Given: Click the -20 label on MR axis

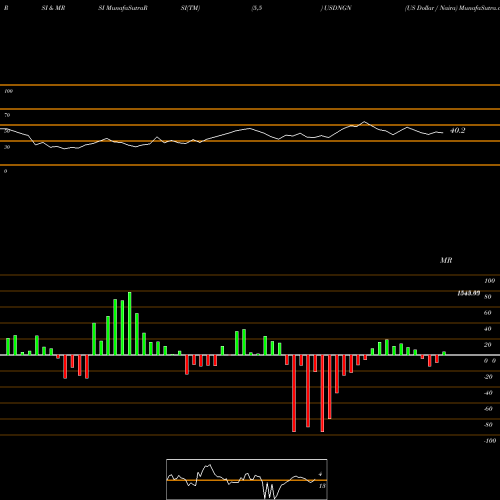Looking at the screenshot, I should tap(488, 377).
